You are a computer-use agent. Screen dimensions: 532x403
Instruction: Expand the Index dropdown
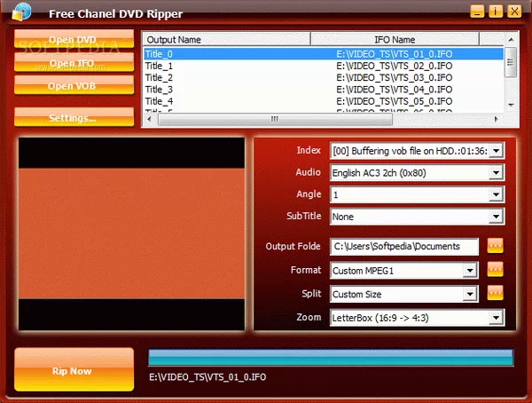pos(496,151)
